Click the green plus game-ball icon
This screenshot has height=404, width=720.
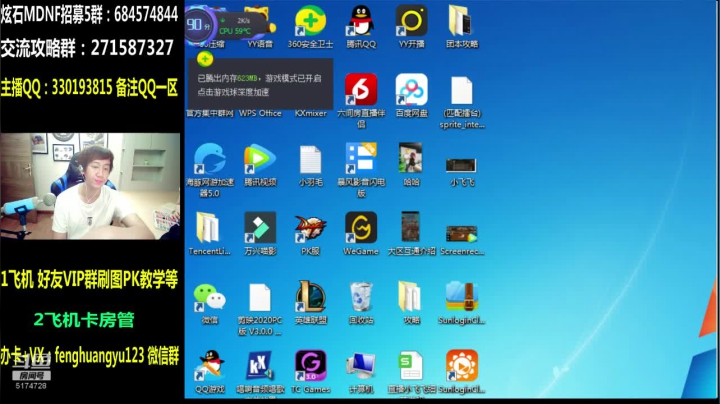(x=205, y=59)
